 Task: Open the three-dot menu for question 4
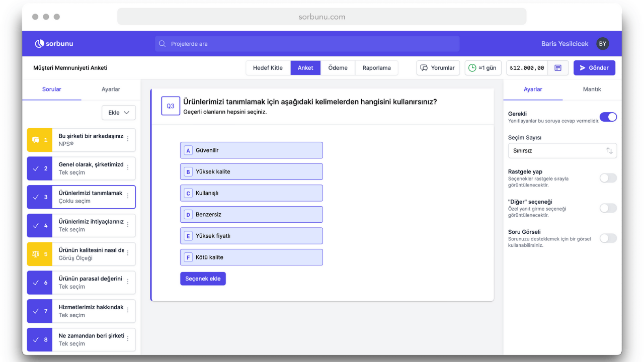click(128, 225)
